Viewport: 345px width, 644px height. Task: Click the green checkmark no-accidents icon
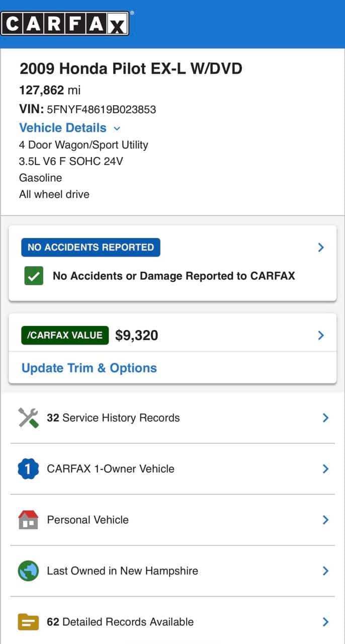pos(34,276)
